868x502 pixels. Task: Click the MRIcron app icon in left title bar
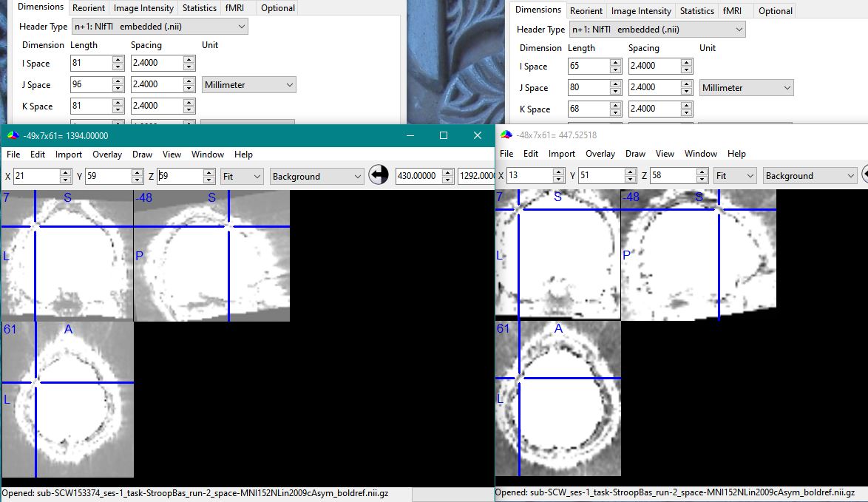pyautogui.click(x=13, y=136)
